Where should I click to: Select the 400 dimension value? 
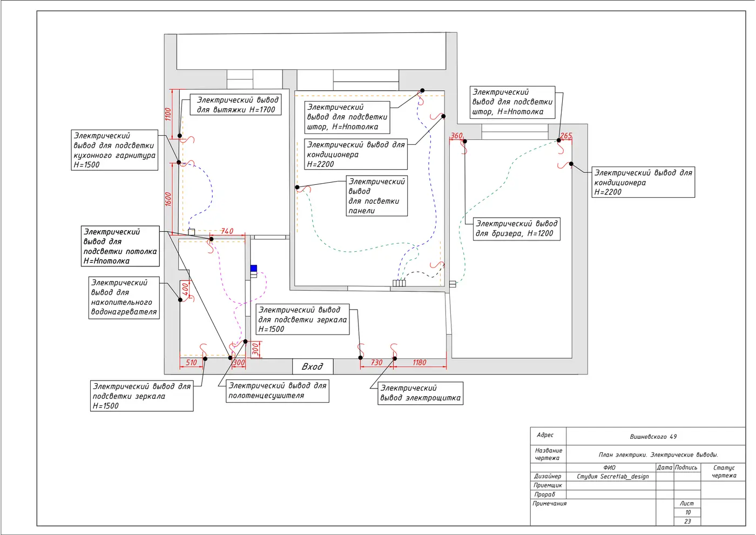coord(185,289)
